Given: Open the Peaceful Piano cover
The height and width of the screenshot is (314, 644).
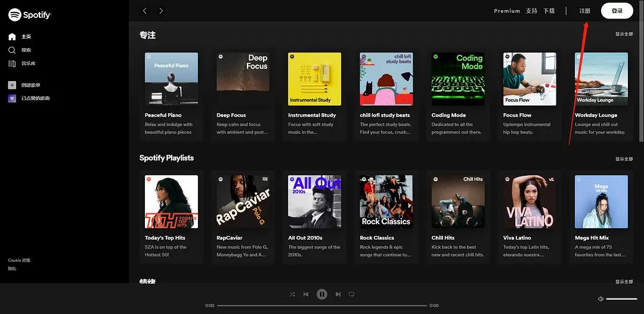Looking at the screenshot, I should pyautogui.click(x=171, y=79).
